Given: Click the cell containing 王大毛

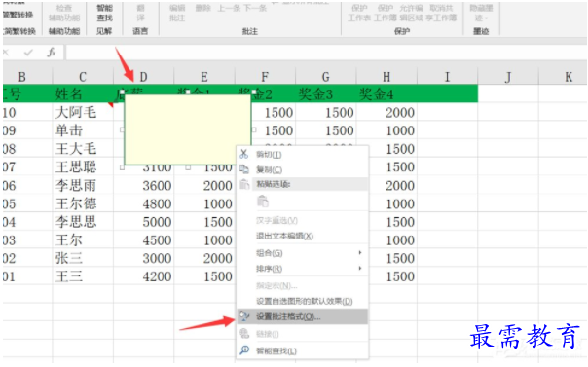Looking at the screenshot, I should 83,149.
